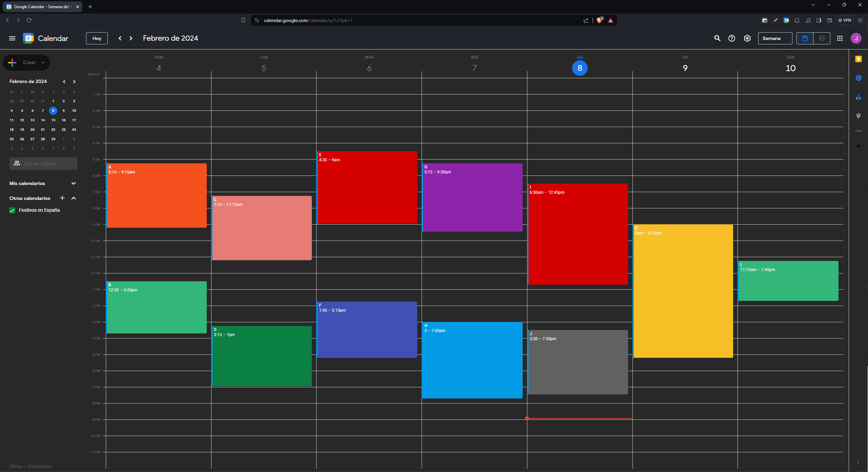Open Brave Rewards triangle icon
Viewport: 868px width, 472px height.
pos(610,20)
